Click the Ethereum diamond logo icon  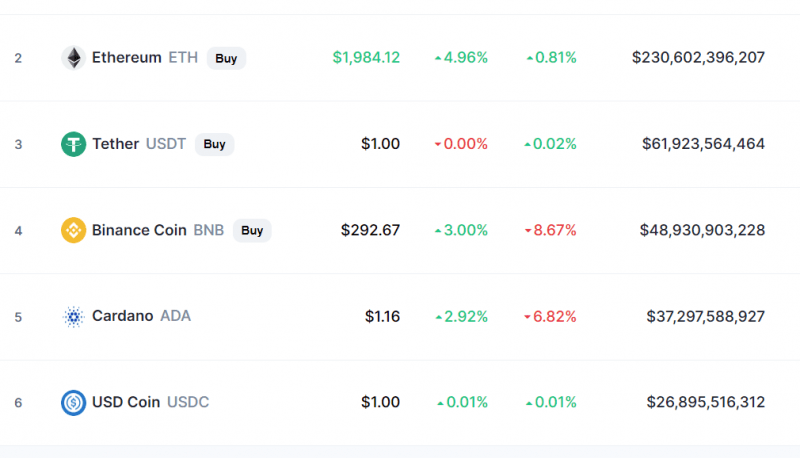click(x=73, y=58)
